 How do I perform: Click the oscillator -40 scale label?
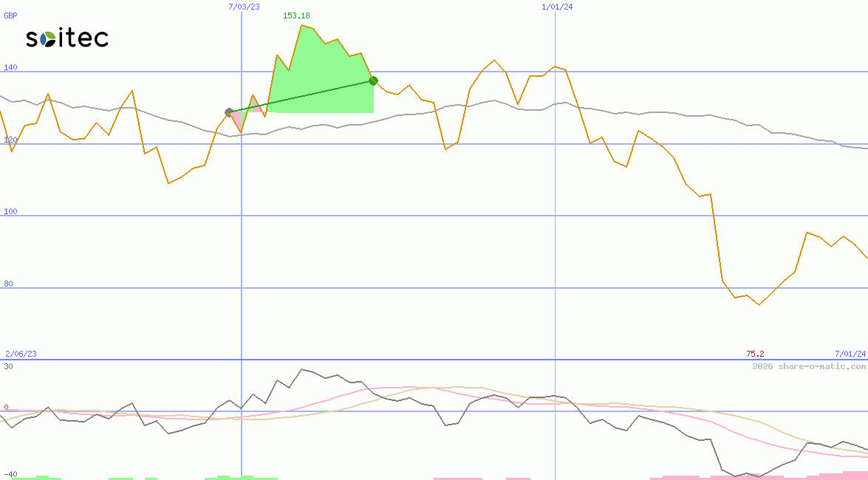10,474
